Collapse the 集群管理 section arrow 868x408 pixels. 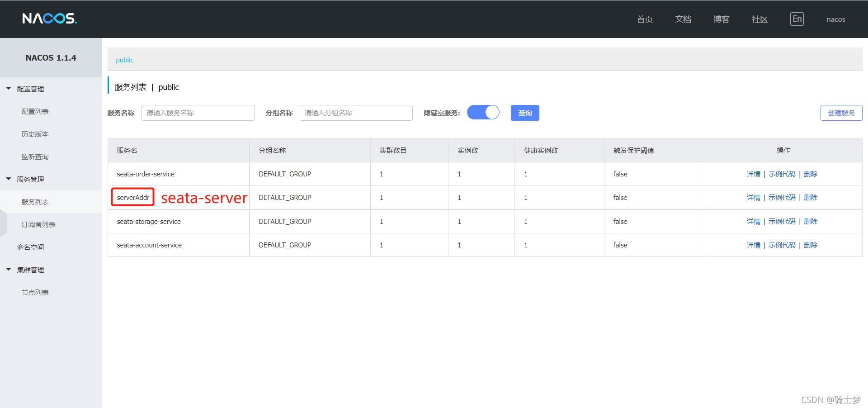pos(9,270)
